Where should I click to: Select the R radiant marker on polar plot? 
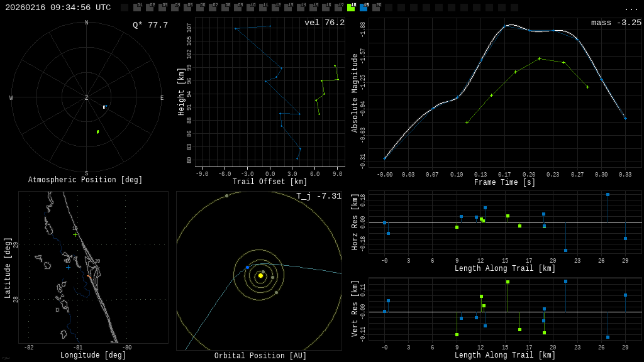[x=105, y=107]
